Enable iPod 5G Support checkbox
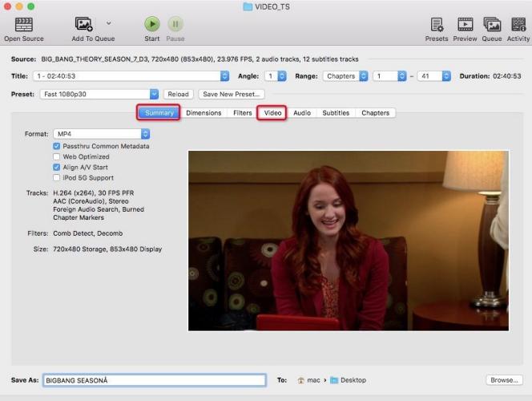532x401 pixels. (57, 177)
